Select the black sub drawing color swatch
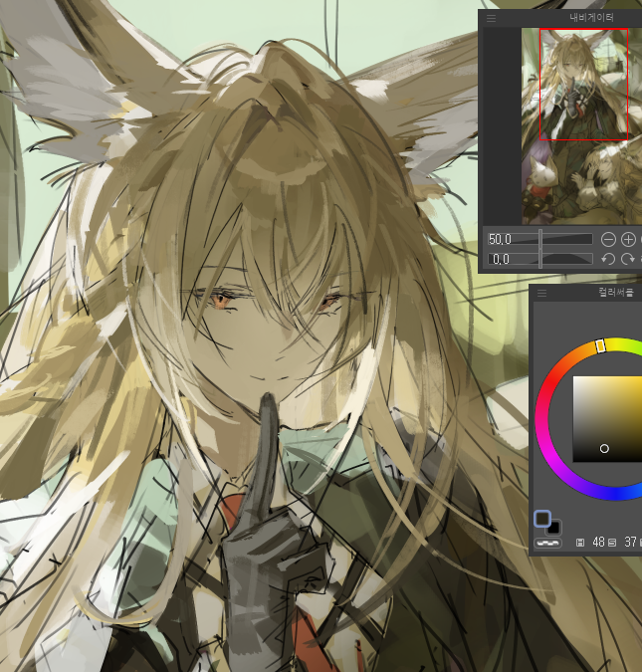 coord(555,528)
